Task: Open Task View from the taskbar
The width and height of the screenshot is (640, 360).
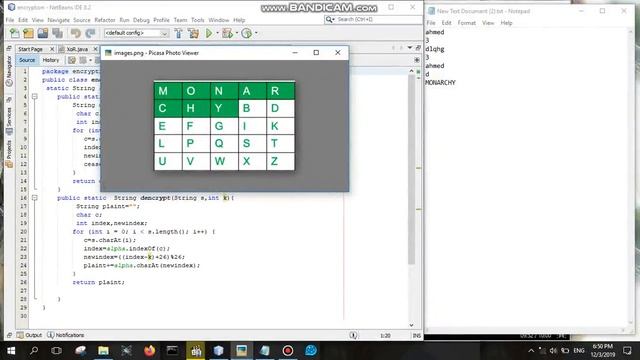Action: [x=56, y=351]
